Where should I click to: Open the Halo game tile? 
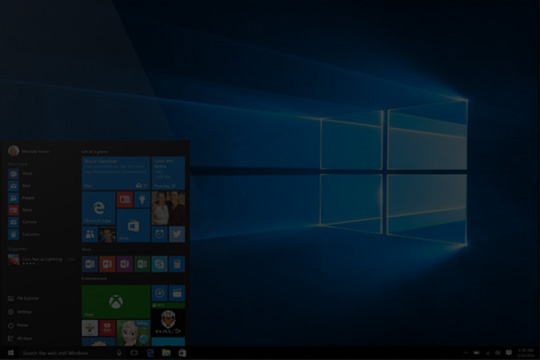click(x=168, y=323)
